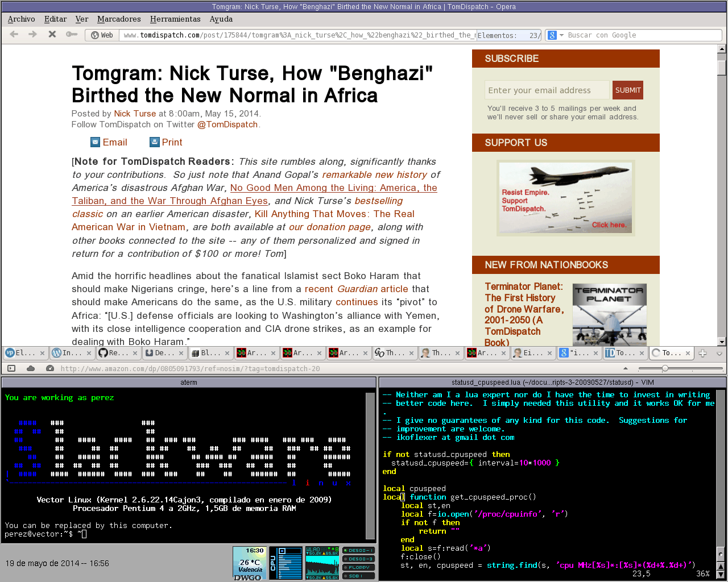Click the Email envelope icon in the article
Viewport: 728px width, 582px height.
[x=96, y=142]
